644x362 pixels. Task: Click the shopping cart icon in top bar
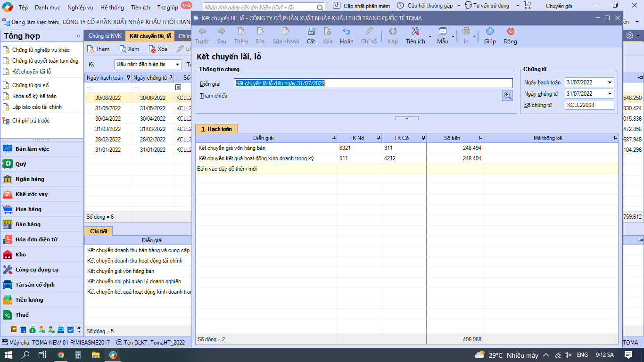coord(528,6)
